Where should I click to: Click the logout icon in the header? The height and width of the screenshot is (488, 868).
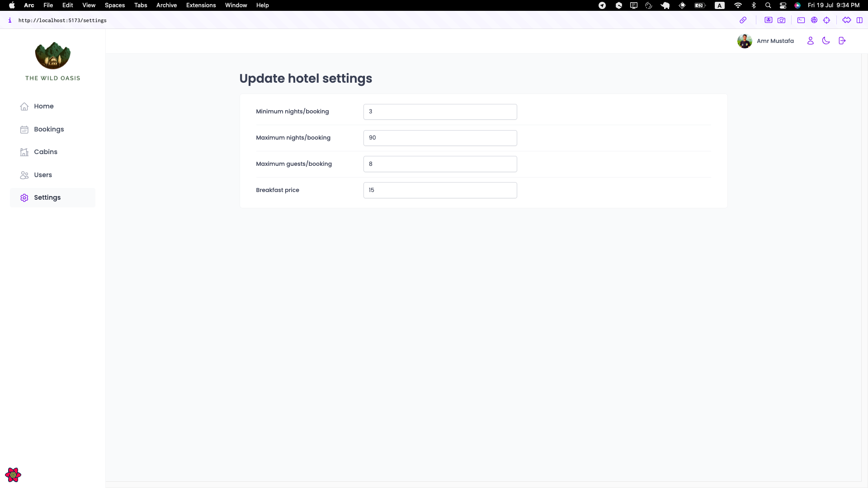click(x=842, y=41)
